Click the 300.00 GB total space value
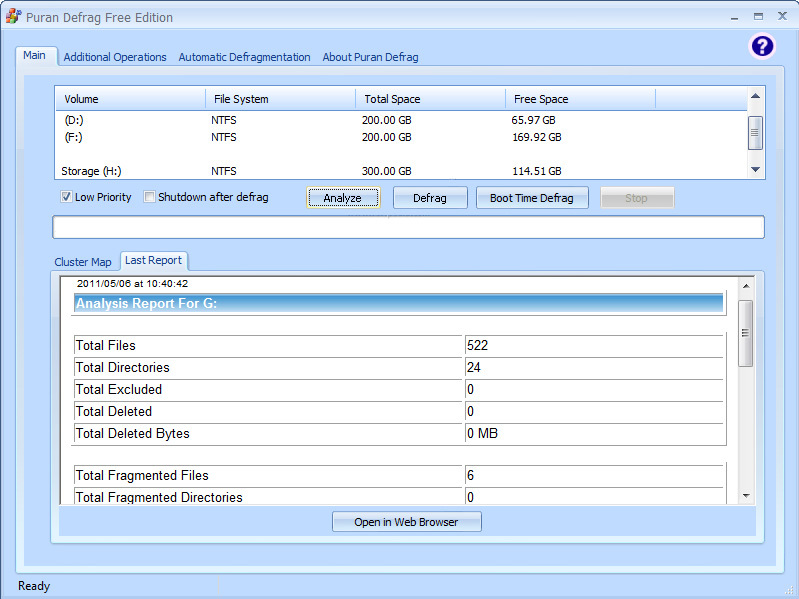Screen dimensions: 799x599 (387, 171)
